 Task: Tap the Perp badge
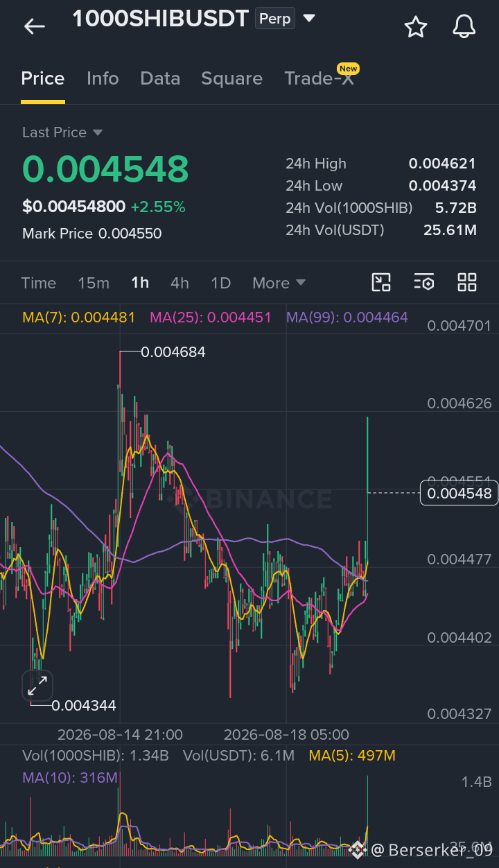275,18
